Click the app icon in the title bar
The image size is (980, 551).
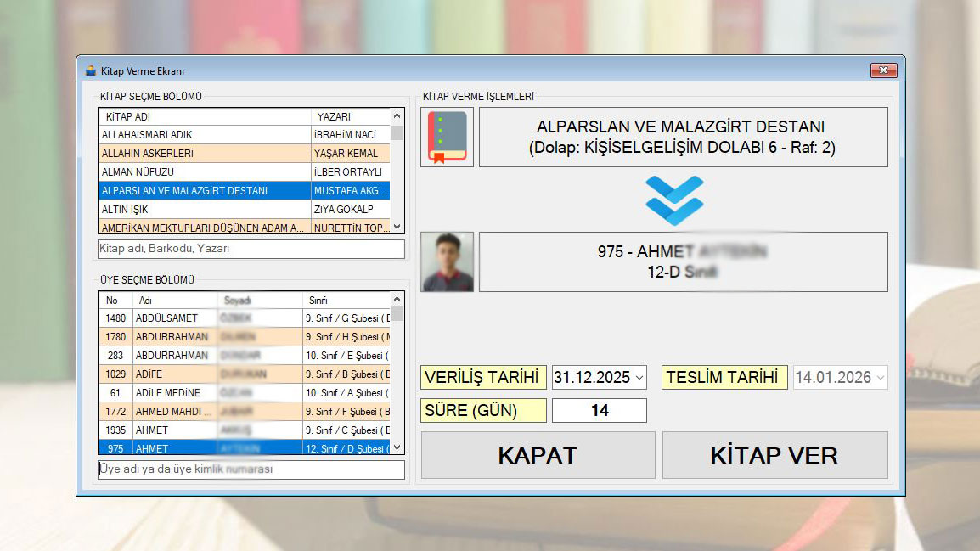91,71
